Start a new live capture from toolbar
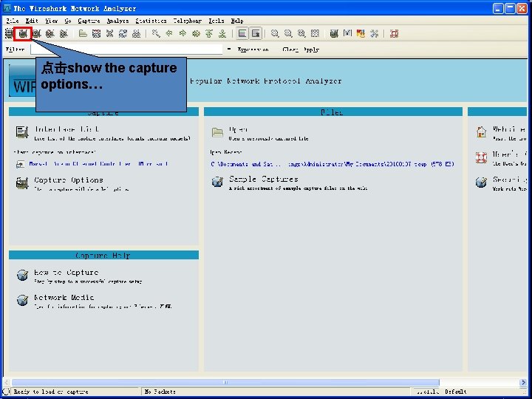 (37, 33)
